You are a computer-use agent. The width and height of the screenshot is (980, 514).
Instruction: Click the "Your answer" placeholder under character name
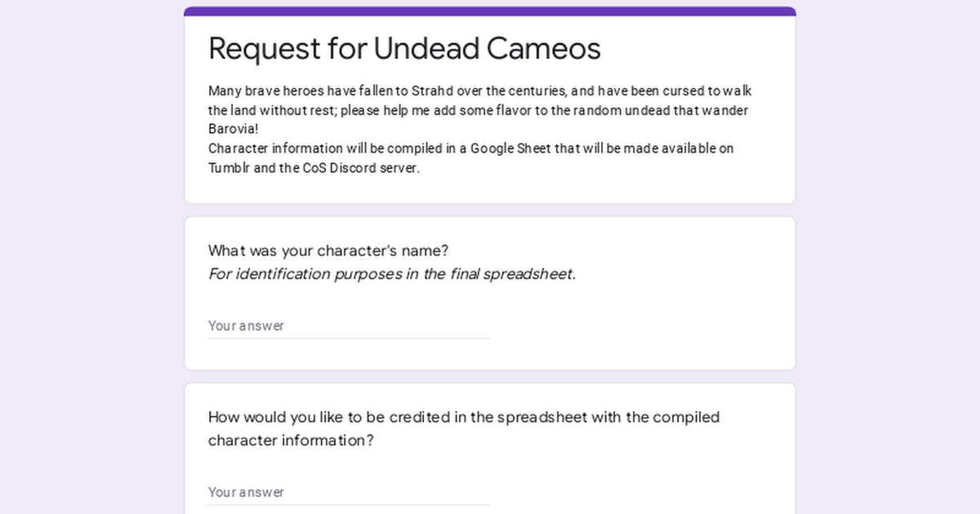pyautogui.click(x=247, y=326)
